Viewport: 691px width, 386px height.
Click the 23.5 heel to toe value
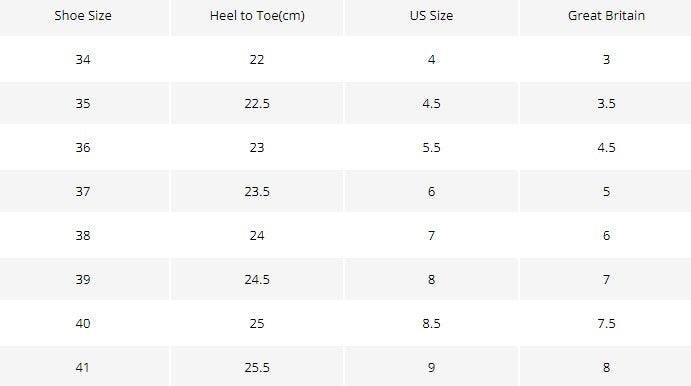(x=257, y=192)
